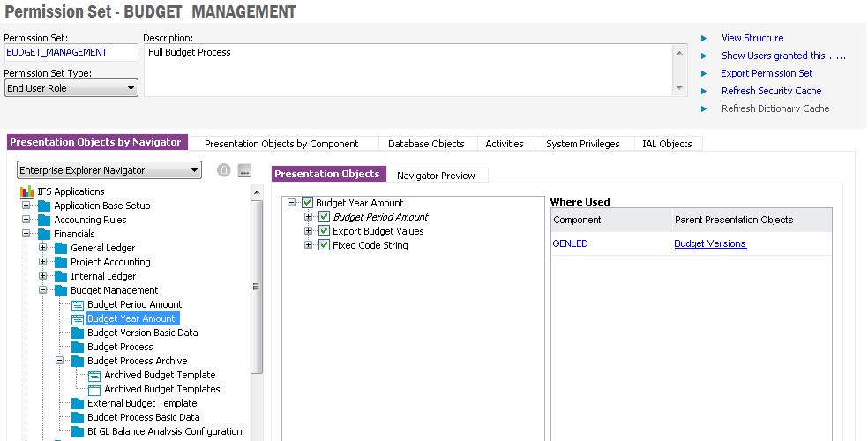The height and width of the screenshot is (441, 868).
Task: Click the Component column header
Action: 611,220
